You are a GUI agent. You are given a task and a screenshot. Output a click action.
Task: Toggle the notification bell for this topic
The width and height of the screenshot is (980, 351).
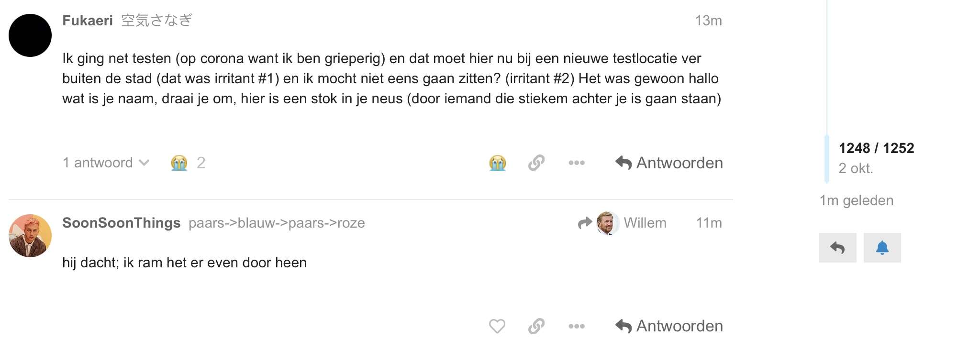(x=882, y=248)
